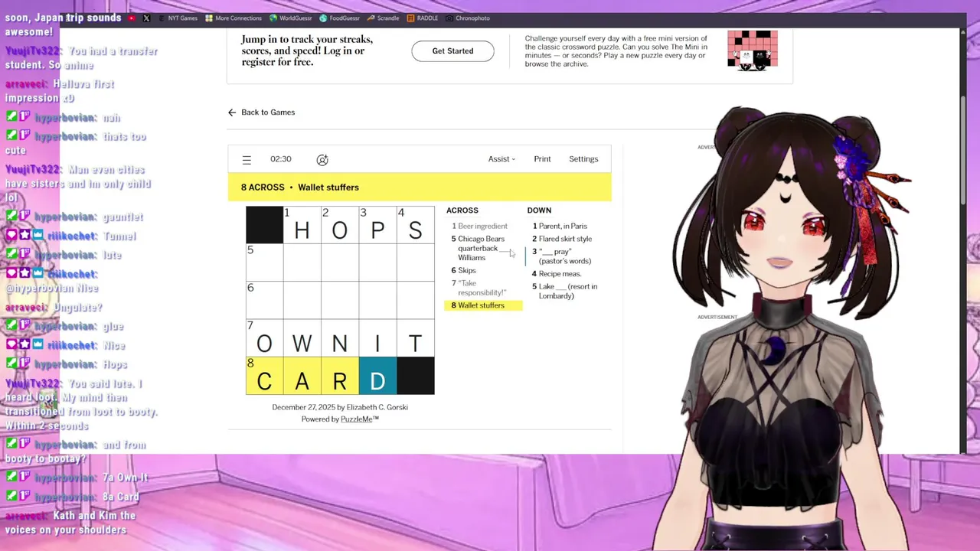Image resolution: width=980 pixels, height=551 pixels.
Task: Open the X bookmark icon
Action: (x=146, y=18)
